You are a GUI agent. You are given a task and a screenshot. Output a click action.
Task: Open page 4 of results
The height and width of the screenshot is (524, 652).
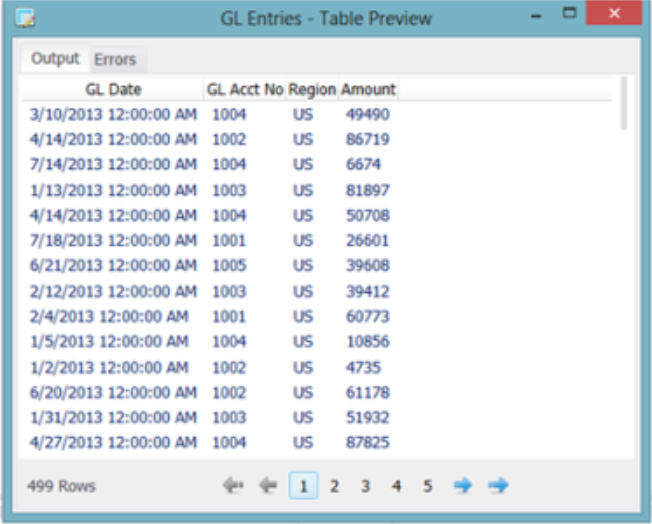397,486
